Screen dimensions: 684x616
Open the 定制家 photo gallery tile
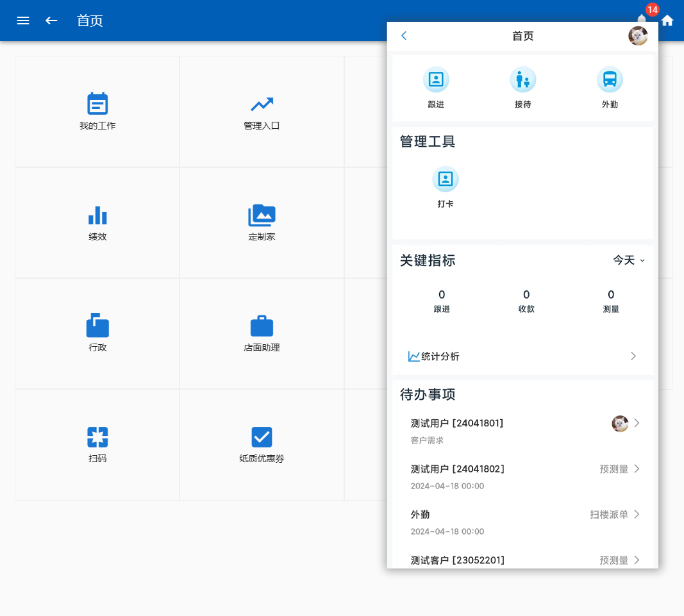pos(262,222)
